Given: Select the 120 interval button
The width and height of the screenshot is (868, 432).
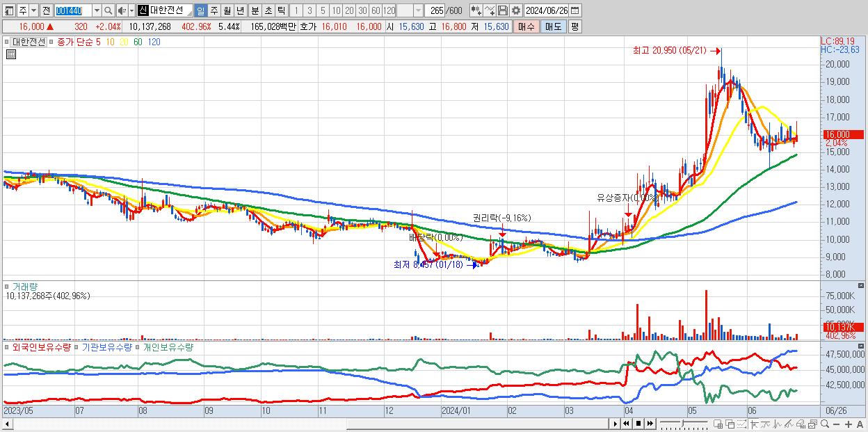Looking at the screenshot, I should [389, 10].
